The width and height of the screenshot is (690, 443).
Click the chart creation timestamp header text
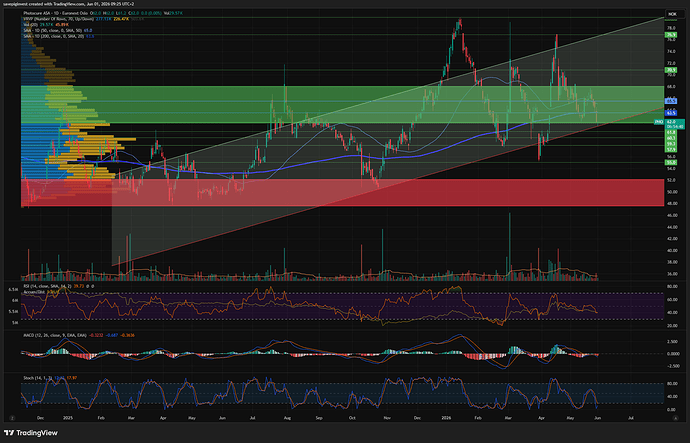67,4
